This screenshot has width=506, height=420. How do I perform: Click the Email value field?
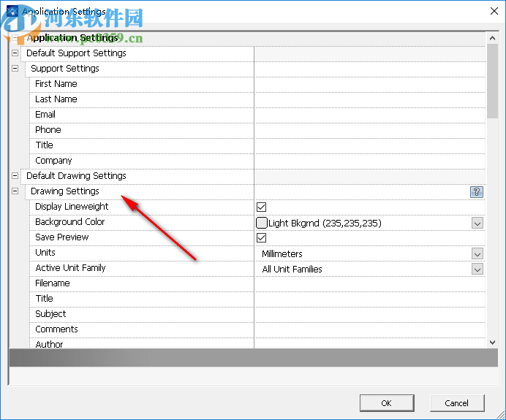370,115
